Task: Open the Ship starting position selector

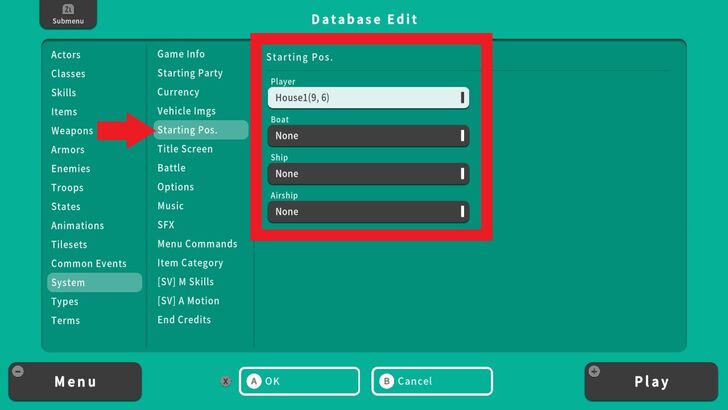Action: coord(368,174)
